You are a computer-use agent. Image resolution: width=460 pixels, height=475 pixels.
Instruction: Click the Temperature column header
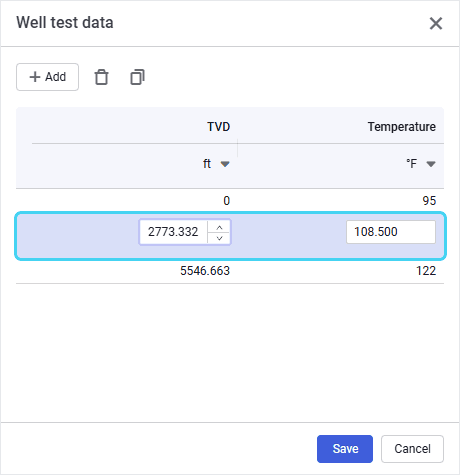tap(402, 127)
